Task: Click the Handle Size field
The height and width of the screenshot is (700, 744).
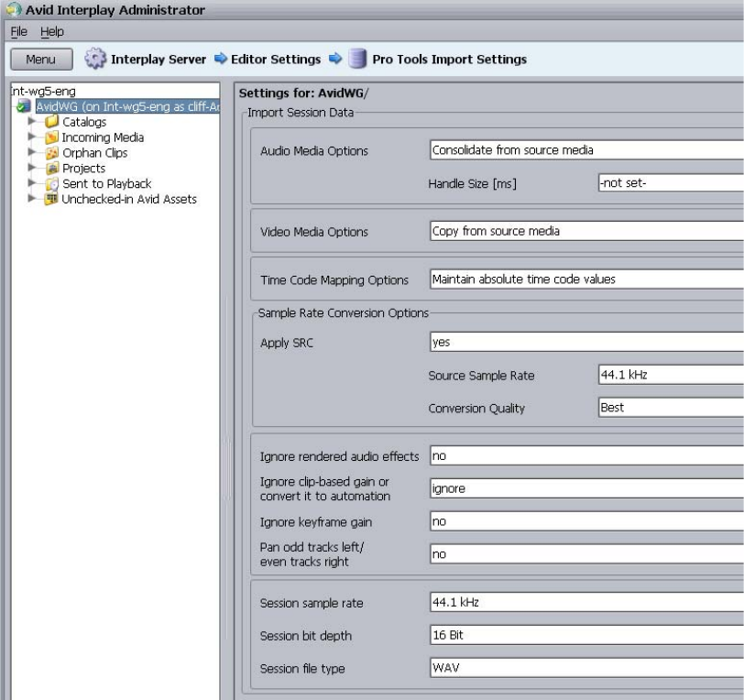Action: pyautogui.click(x=671, y=182)
